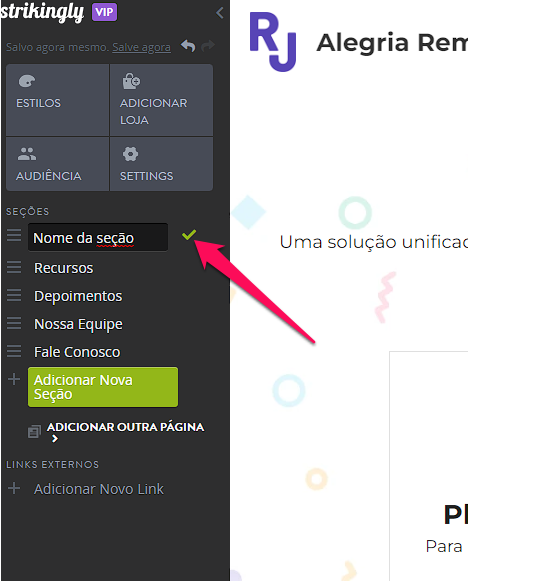Click the Adicionar Nova Seção button
This screenshot has width=551, height=581.
(x=103, y=387)
